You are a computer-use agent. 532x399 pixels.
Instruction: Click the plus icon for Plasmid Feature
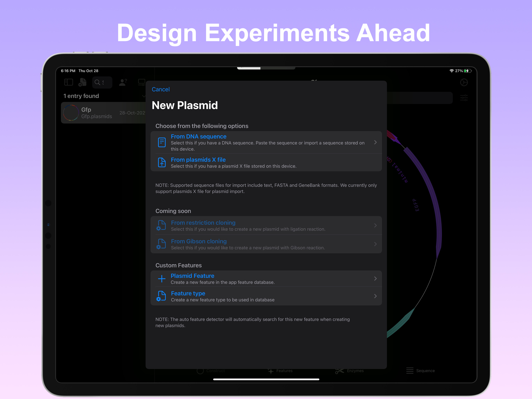click(x=162, y=279)
